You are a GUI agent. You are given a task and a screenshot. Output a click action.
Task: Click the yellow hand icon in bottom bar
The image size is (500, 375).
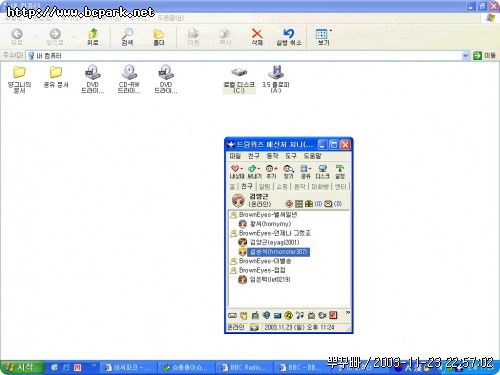tap(244, 315)
